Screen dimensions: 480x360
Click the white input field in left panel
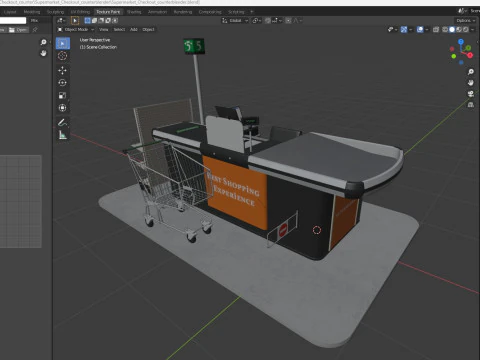coord(13,21)
